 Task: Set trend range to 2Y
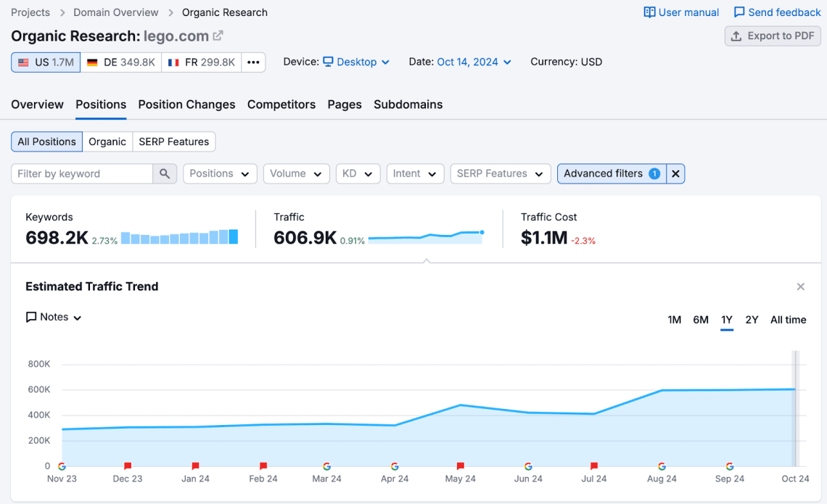click(x=752, y=320)
